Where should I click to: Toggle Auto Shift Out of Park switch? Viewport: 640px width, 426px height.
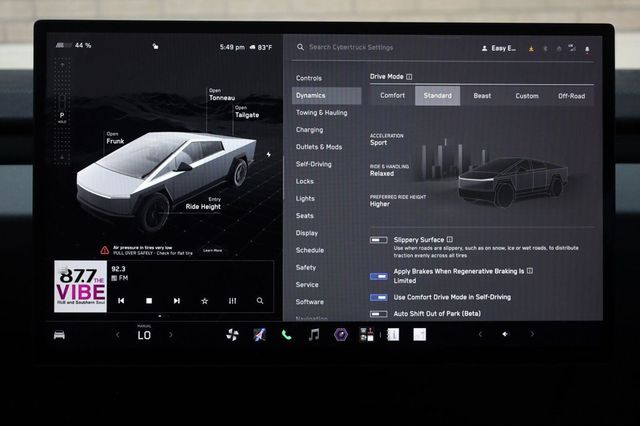coord(379,314)
